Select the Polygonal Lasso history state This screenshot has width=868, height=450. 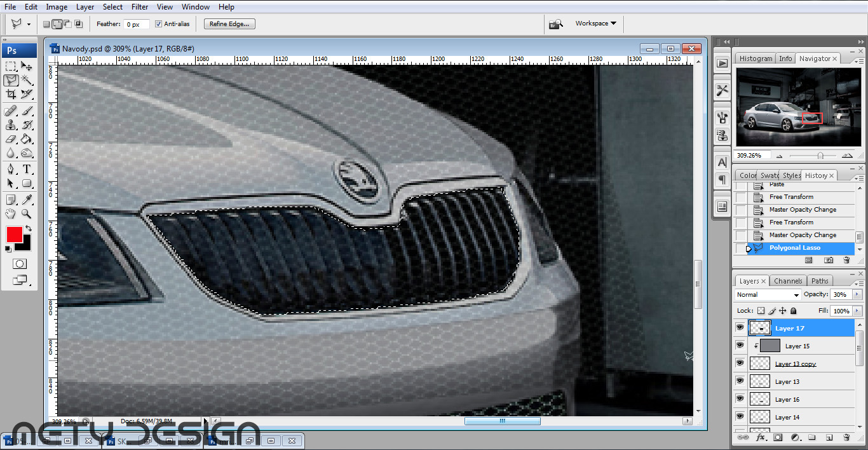pos(794,248)
